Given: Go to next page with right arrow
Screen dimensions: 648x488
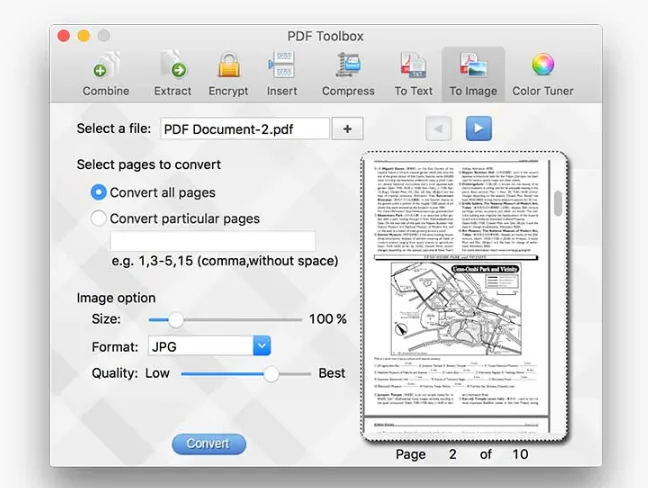Looking at the screenshot, I should click(x=479, y=129).
